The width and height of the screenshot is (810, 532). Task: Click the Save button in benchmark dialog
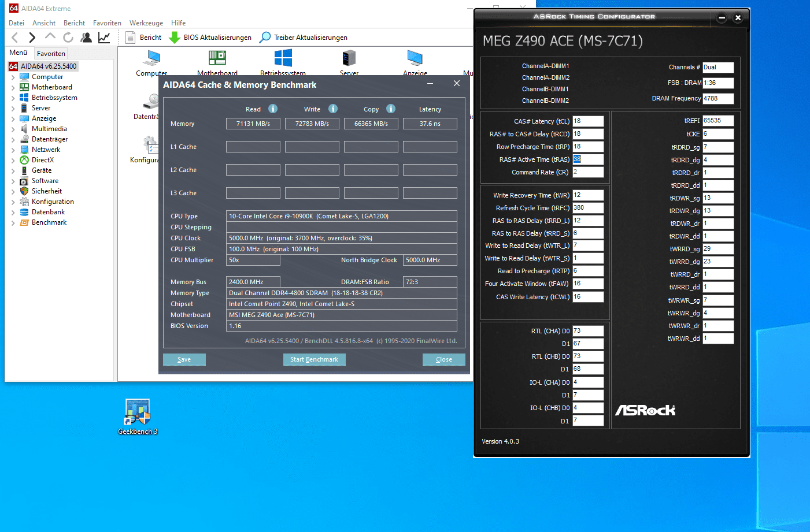(x=184, y=359)
